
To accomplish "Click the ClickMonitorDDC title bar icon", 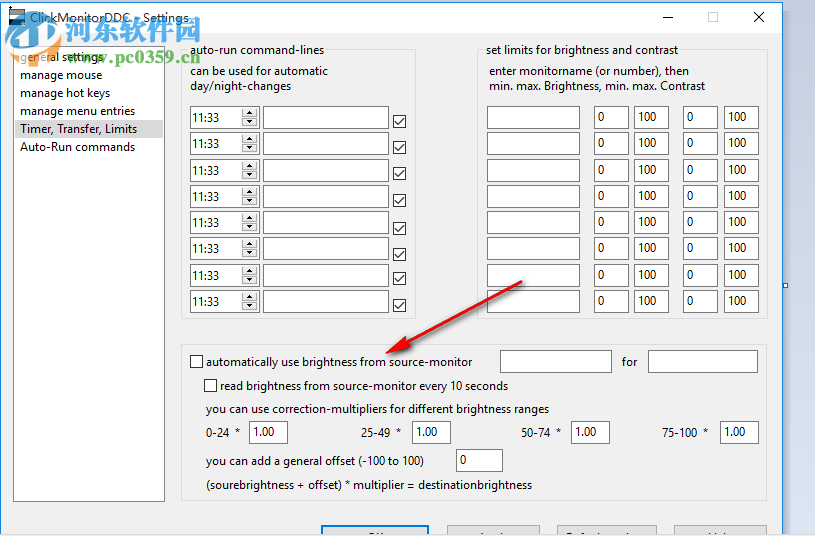I will coord(17,17).
